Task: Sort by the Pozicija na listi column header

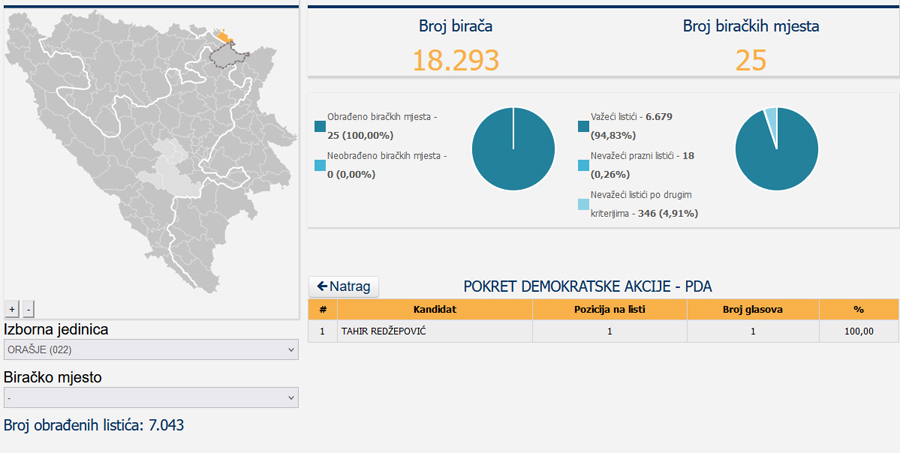Action: tap(610, 309)
